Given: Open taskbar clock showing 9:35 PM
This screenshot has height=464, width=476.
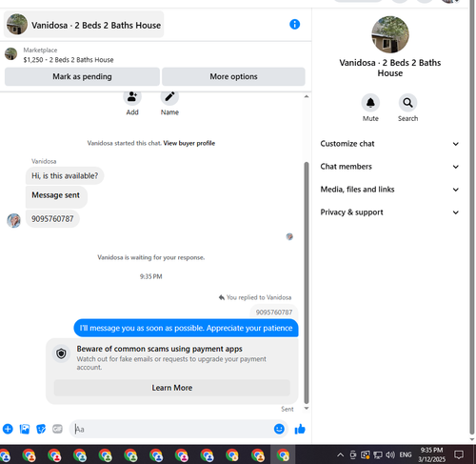Looking at the screenshot, I should [431, 454].
